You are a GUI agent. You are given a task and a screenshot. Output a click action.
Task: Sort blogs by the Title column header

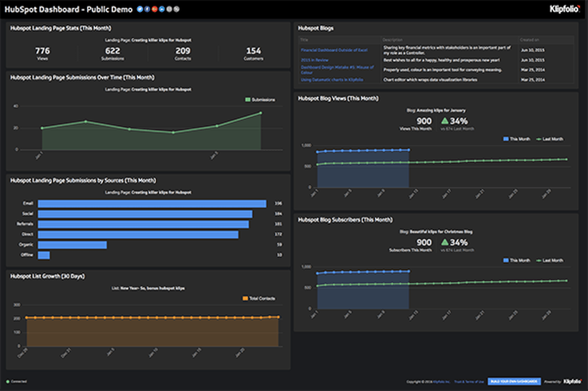[x=304, y=40]
